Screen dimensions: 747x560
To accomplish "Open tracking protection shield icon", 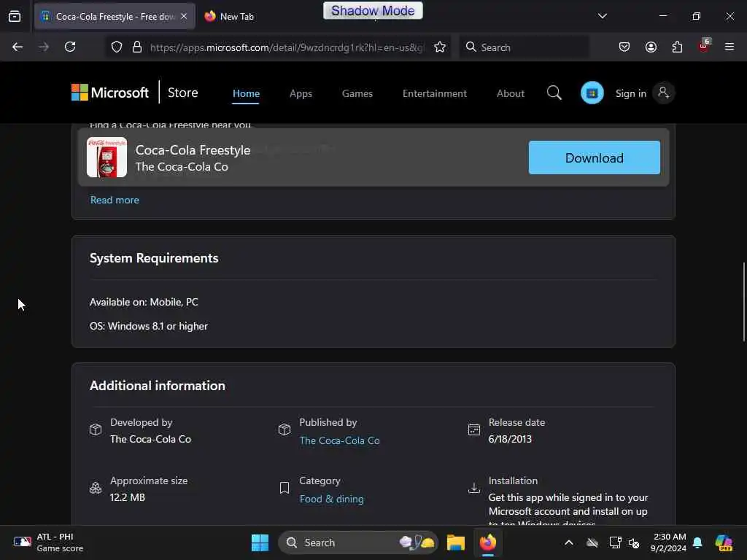I will 117,47.
